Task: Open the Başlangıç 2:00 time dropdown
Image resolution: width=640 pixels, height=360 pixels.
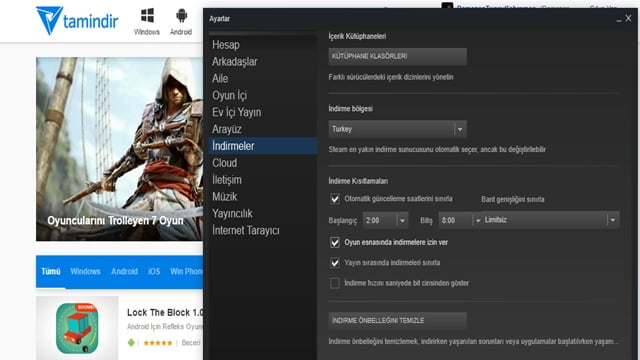Action: tap(385, 220)
